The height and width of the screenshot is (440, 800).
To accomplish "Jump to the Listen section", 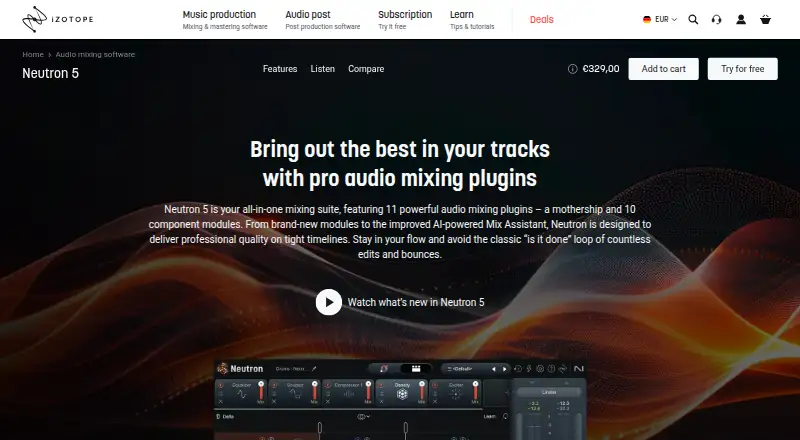I will coord(322,68).
